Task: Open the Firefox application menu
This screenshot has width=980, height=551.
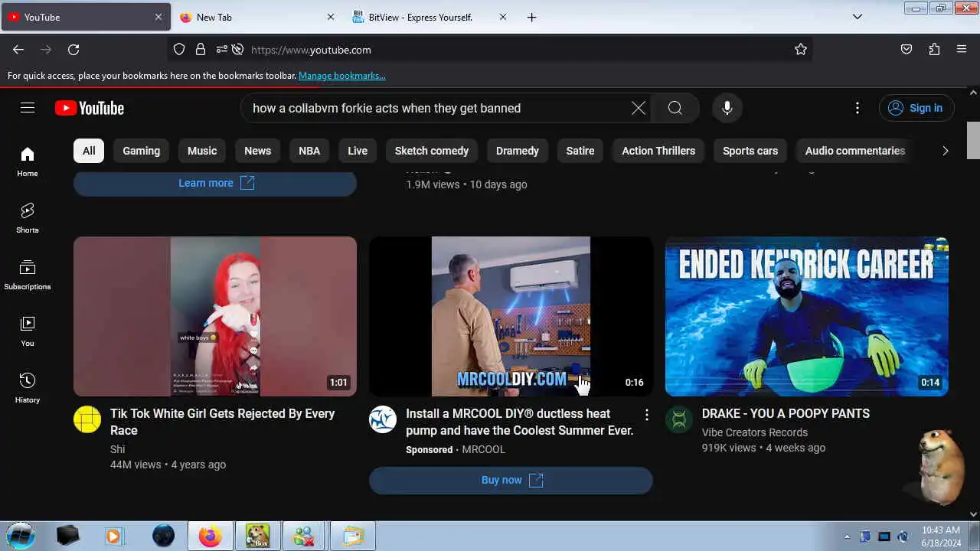Action: tap(962, 49)
